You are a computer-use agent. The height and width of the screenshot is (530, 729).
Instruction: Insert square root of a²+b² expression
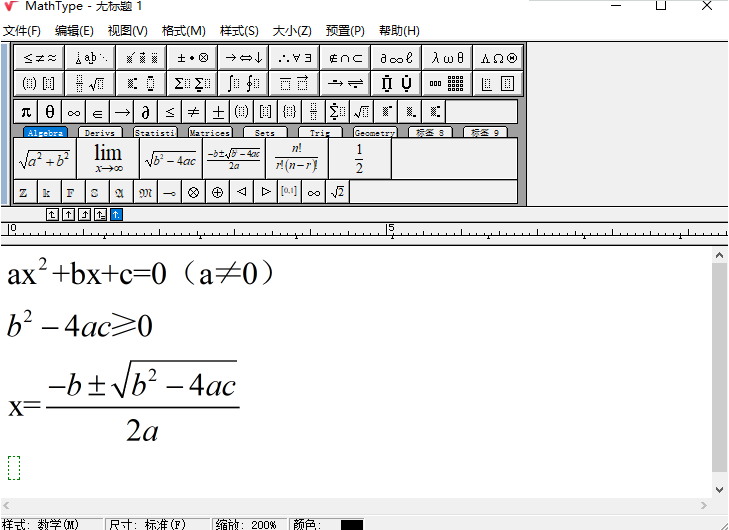click(45, 159)
